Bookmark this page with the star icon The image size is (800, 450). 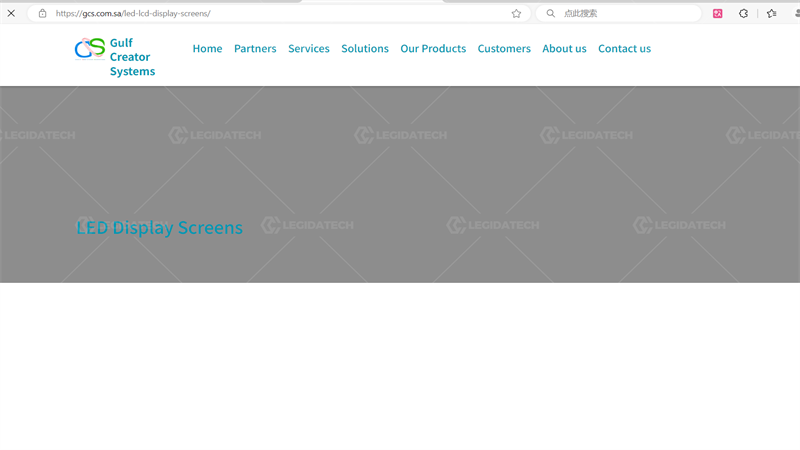click(516, 14)
